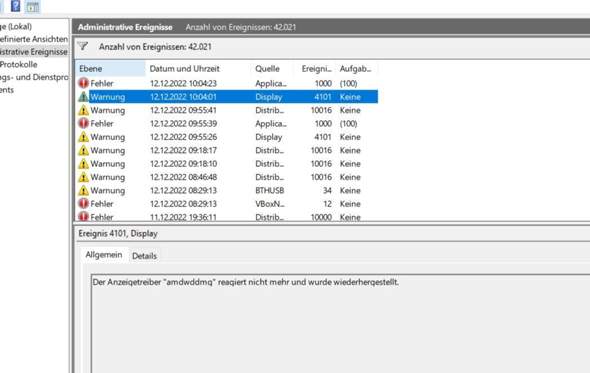
Task: Select Administrative Ereignisse in the left tree
Action: 34,52
